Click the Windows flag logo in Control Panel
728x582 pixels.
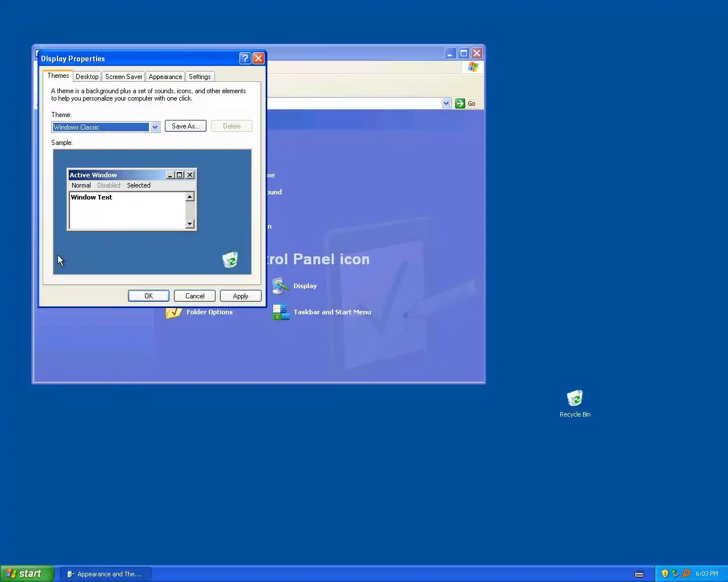pyautogui.click(x=473, y=67)
